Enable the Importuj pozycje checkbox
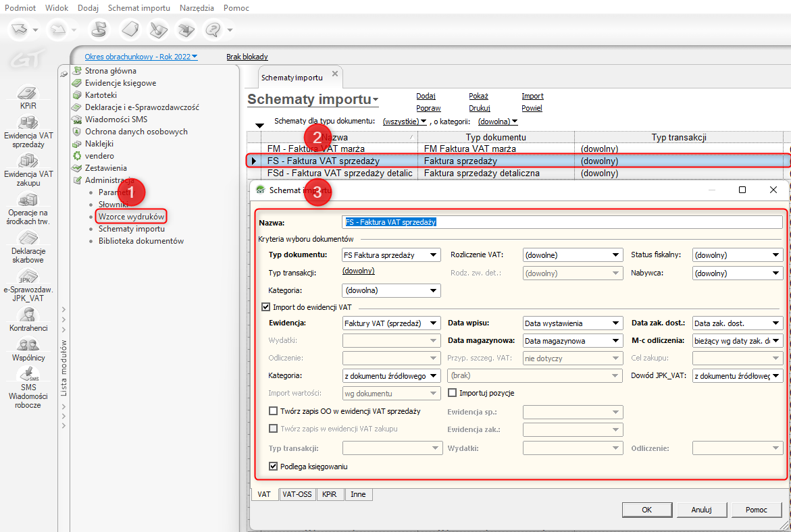 coord(453,393)
